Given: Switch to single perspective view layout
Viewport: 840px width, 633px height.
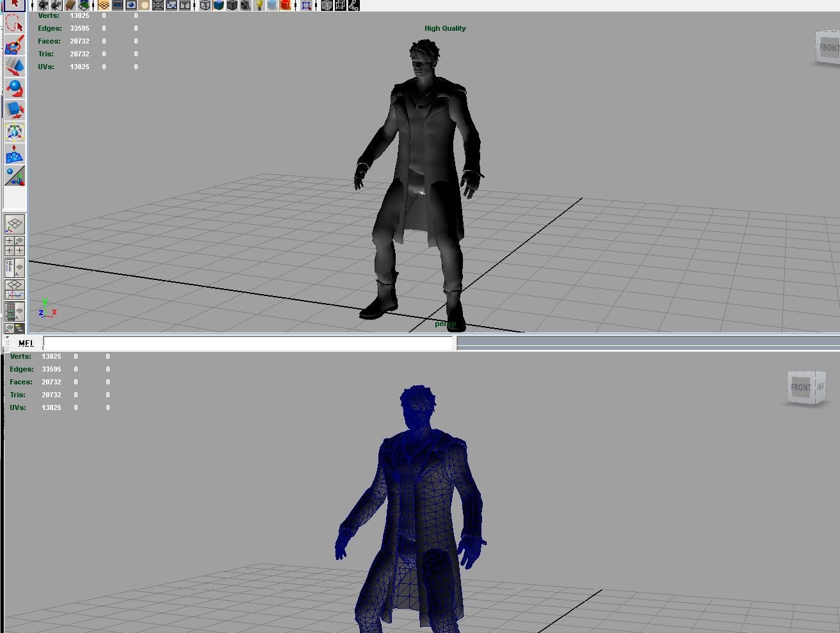Looking at the screenshot, I should tap(14, 224).
